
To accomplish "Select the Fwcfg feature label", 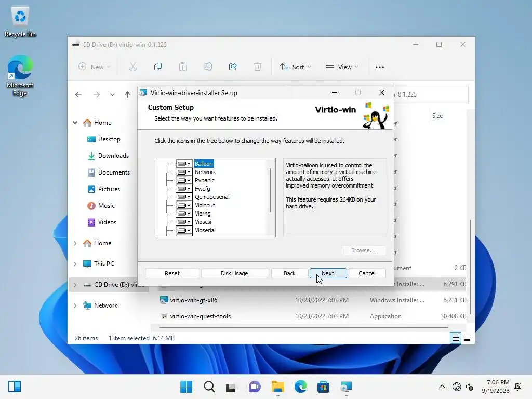I will (x=203, y=189).
